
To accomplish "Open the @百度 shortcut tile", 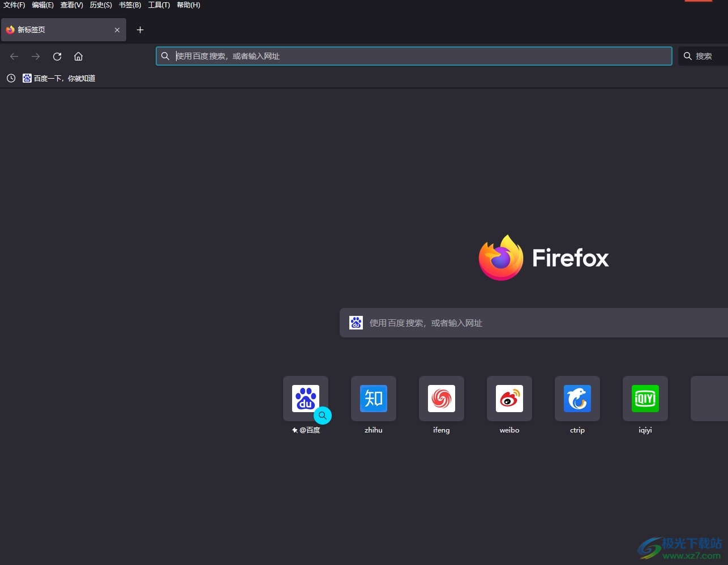I will click(306, 399).
